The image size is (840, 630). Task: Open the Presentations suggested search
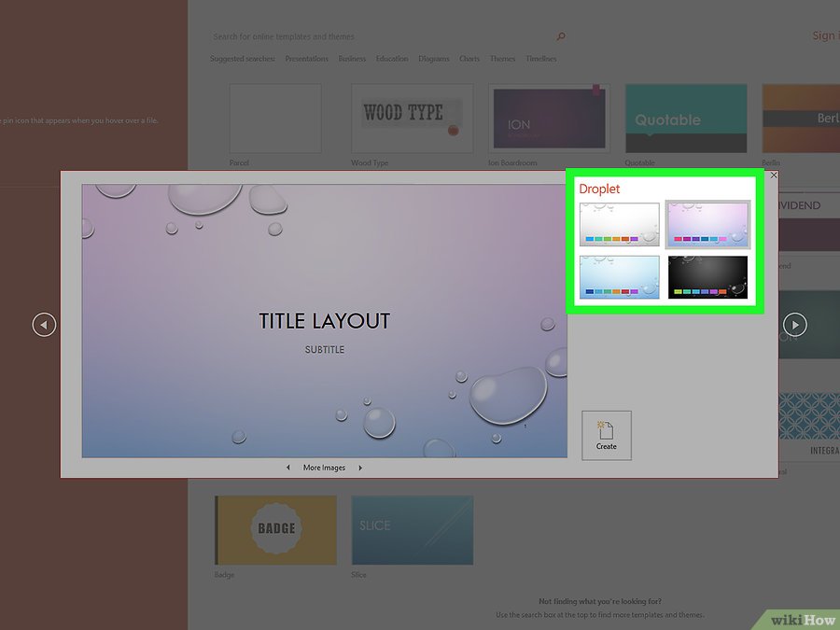306,59
